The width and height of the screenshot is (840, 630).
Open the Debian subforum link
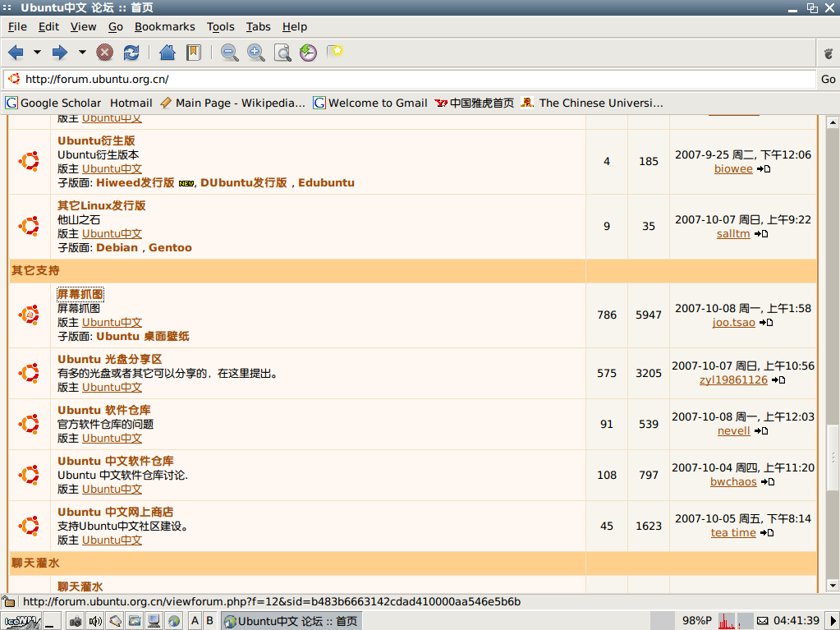(x=117, y=247)
